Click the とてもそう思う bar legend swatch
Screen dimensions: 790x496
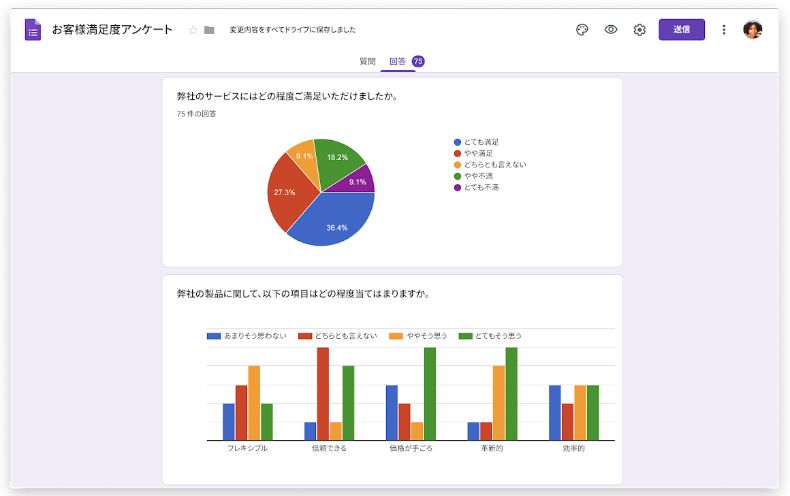(x=466, y=336)
